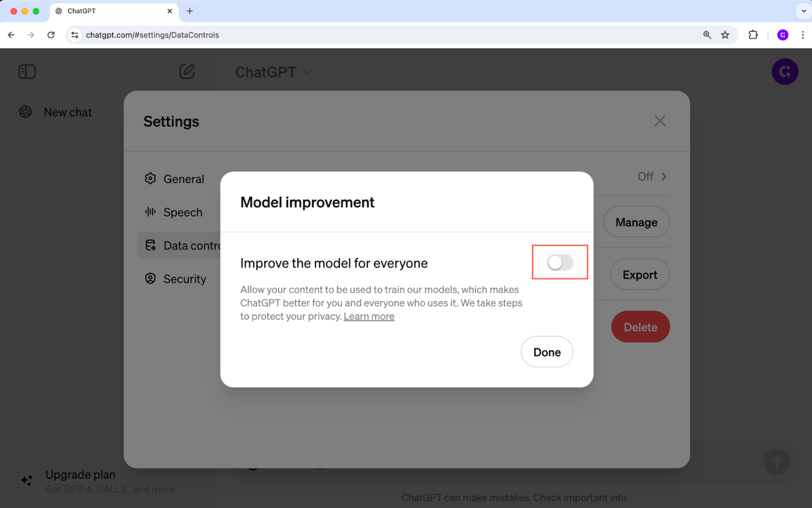Screen dimensions: 812x508
Task: Toggle the sidebar panel icon
Action: tap(27, 72)
